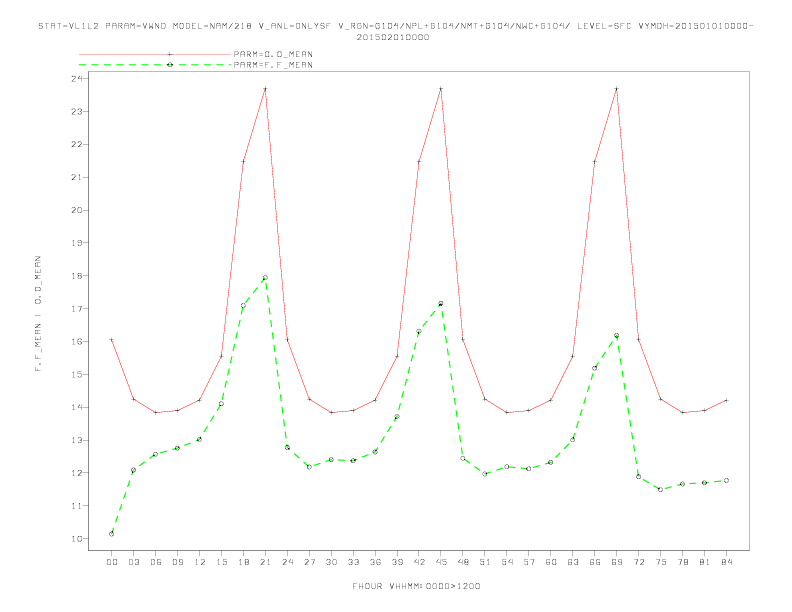
Task: Click the y-axis tick label 19
Action: point(76,243)
